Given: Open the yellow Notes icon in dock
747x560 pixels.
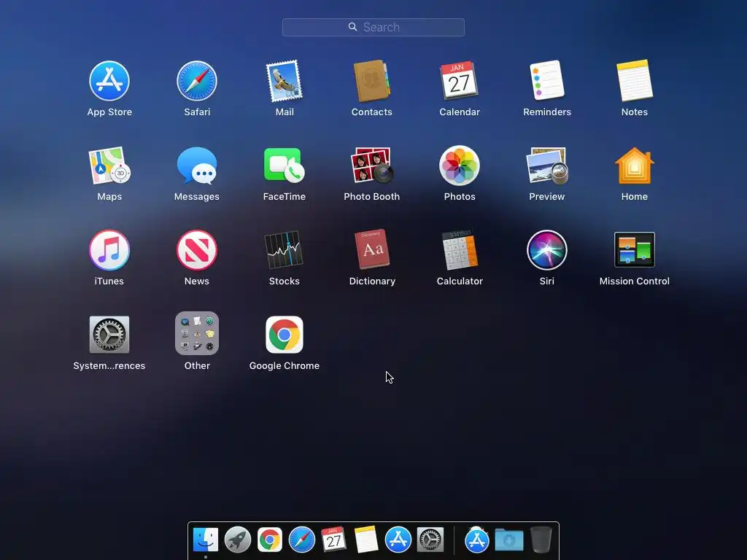Looking at the screenshot, I should [x=366, y=540].
